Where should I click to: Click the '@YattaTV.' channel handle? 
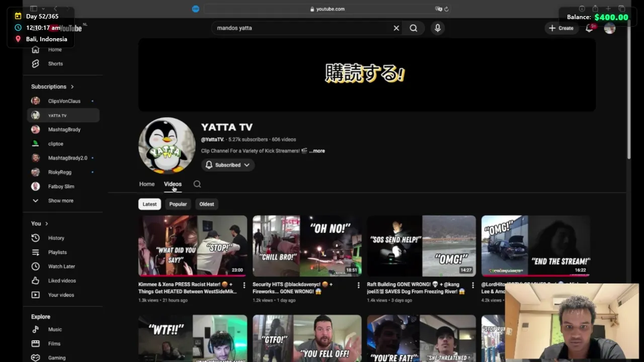(212, 140)
